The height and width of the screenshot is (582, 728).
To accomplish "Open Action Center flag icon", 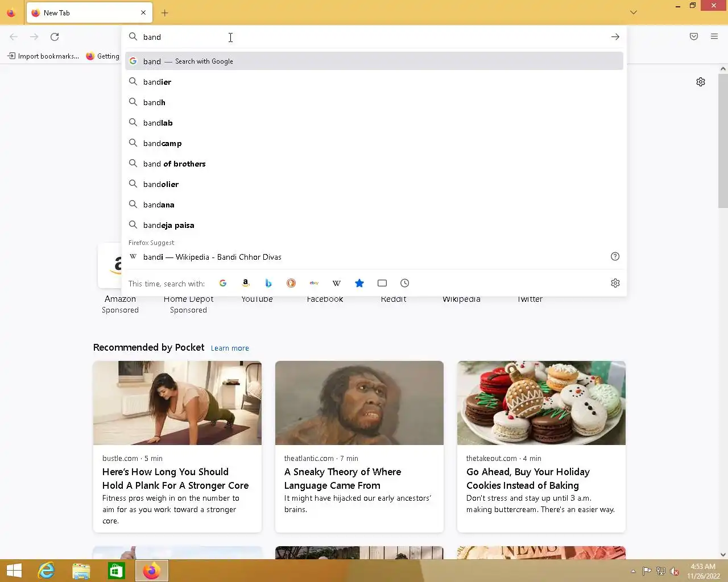I will tap(647, 571).
